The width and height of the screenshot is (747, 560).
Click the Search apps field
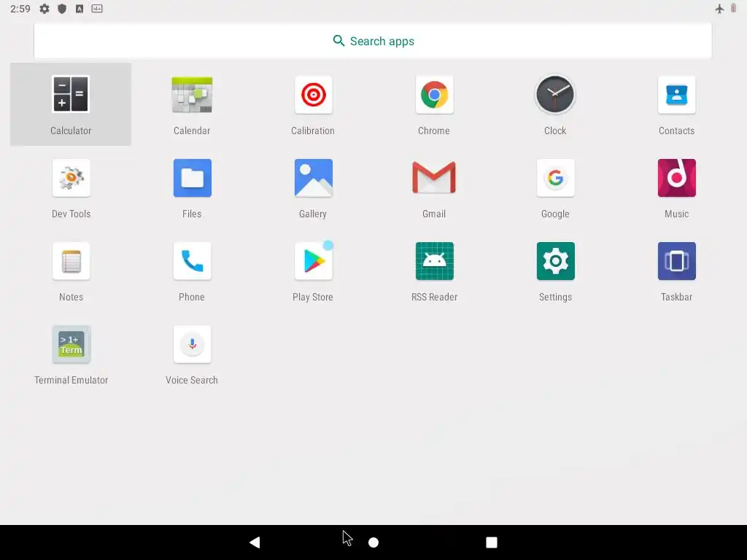pyautogui.click(x=373, y=41)
